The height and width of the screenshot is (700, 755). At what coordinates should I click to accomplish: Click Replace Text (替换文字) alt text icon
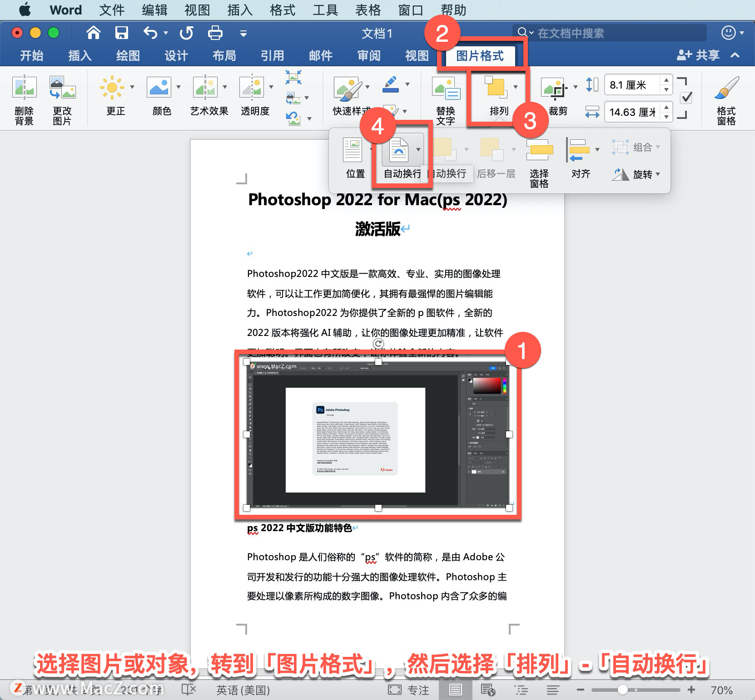click(x=446, y=89)
